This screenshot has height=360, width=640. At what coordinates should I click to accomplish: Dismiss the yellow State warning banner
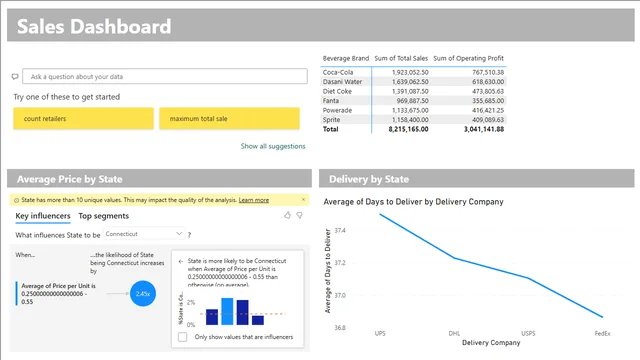[303, 200]
